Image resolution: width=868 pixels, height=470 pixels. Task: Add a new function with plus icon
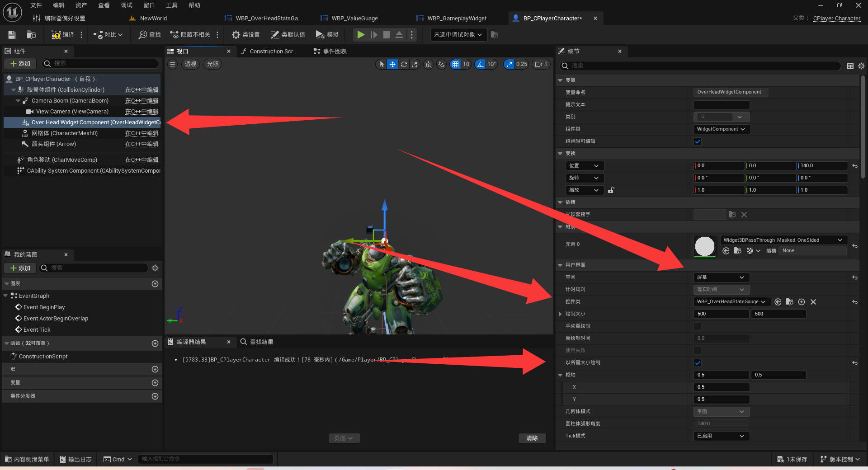(x=155, y=343)
